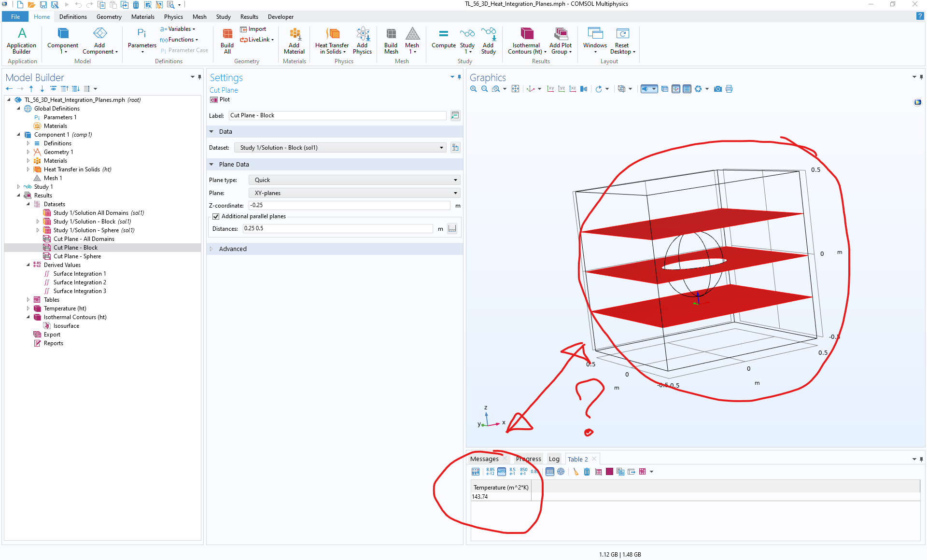Click the Zoom Extents icon in Graphics
Screen dimensions: 927x560
516,89
